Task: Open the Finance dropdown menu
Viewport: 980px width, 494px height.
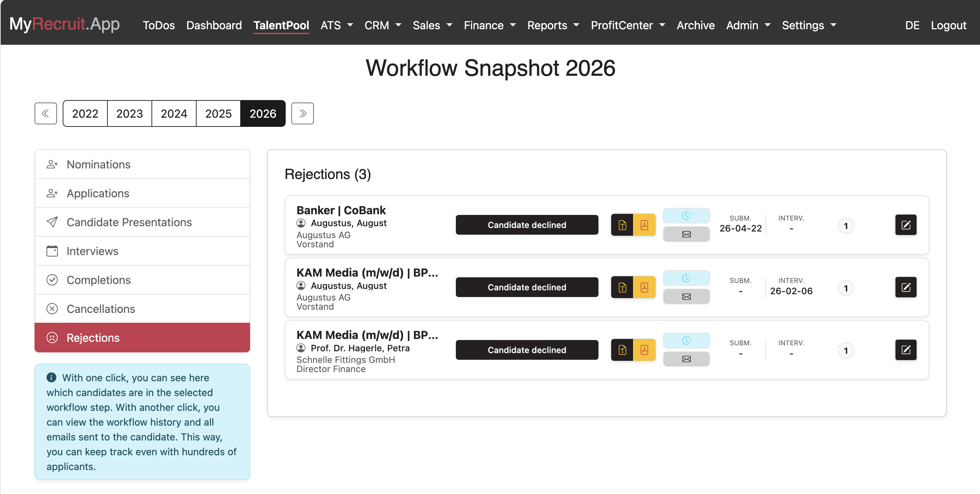Action: click(490, 25)
